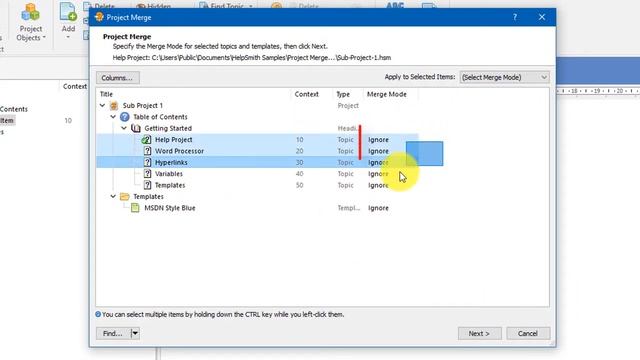Click the Templates folder icon

click(x=124, y=197)
